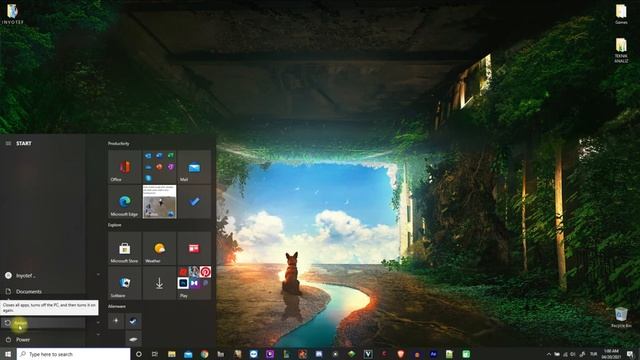Open the Inyotef user account entry
The image size is (640, 360).
pos(42,276)
